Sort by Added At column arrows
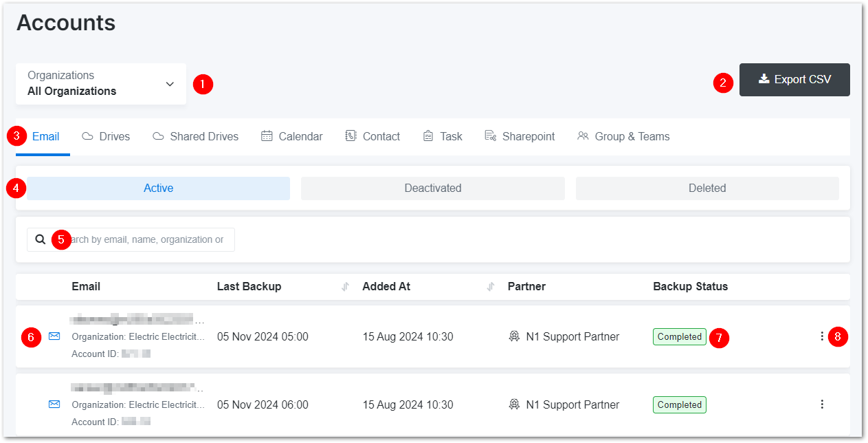 coord(491,287)
